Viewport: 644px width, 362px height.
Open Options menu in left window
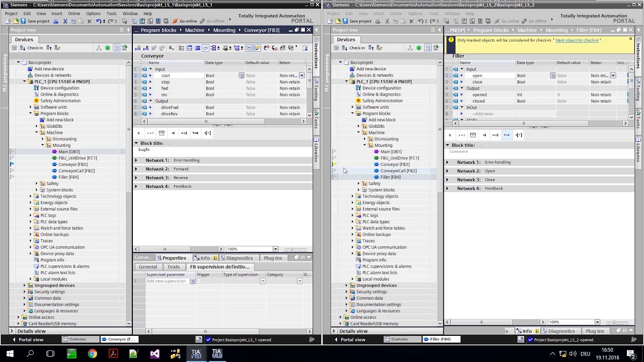pyautogui.click(x=93, y=14)
